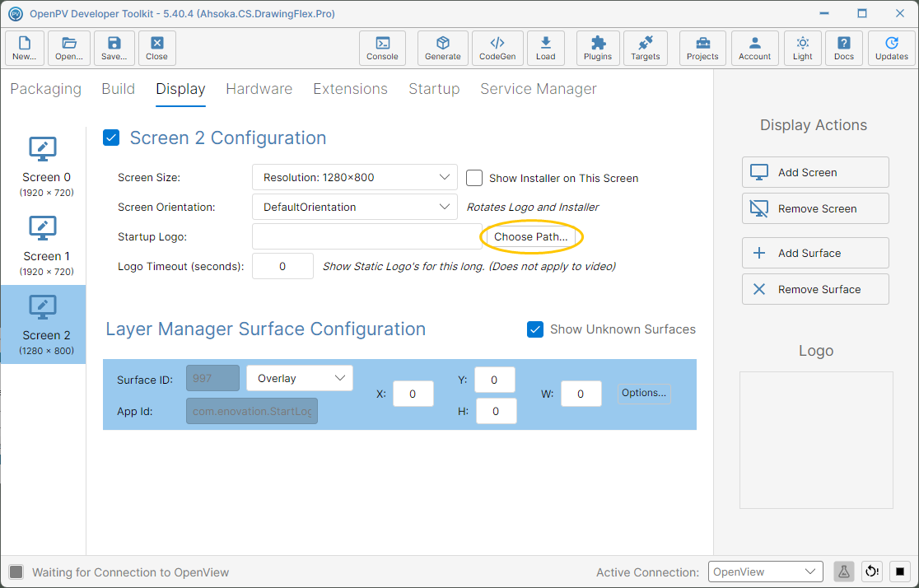Viewport: 919px width, 588px height.
Task: Click the restart icon in the status bar
Action: click(872, 572)
